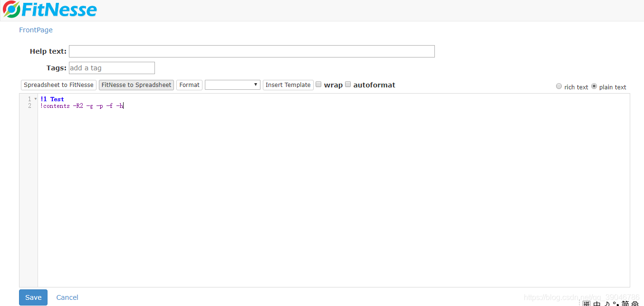Click the IME '拼' pinyin icon

point(586,304)
